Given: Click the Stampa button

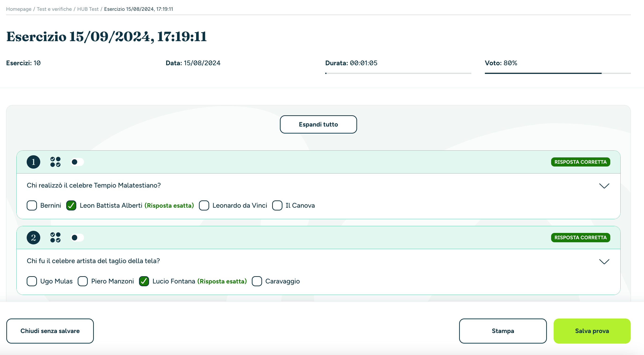Looking at the screenshot, I should point(503,331).
